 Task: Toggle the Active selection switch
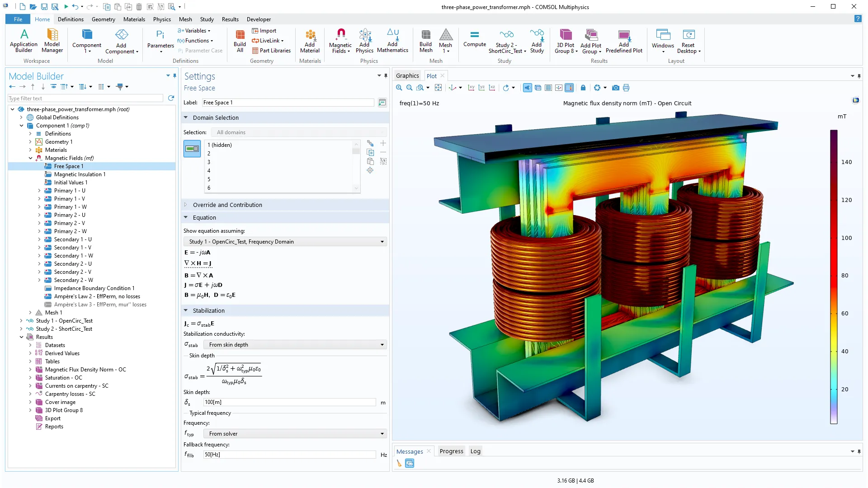(x=192, y=149)
